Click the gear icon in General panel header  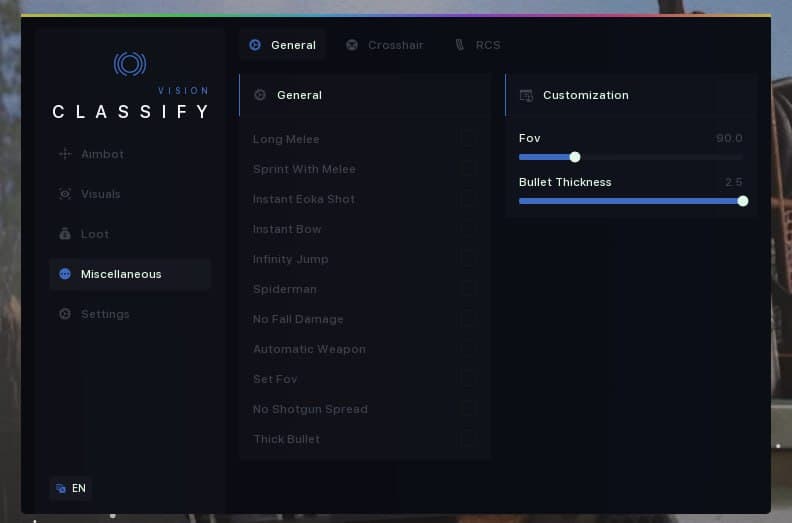point(260,95)
